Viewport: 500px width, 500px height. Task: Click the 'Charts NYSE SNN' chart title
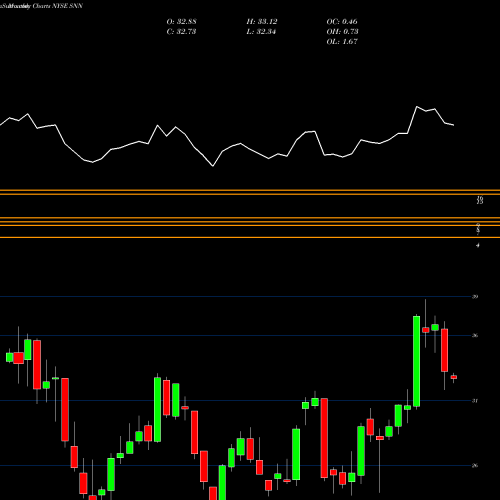(x=58, y=6)
